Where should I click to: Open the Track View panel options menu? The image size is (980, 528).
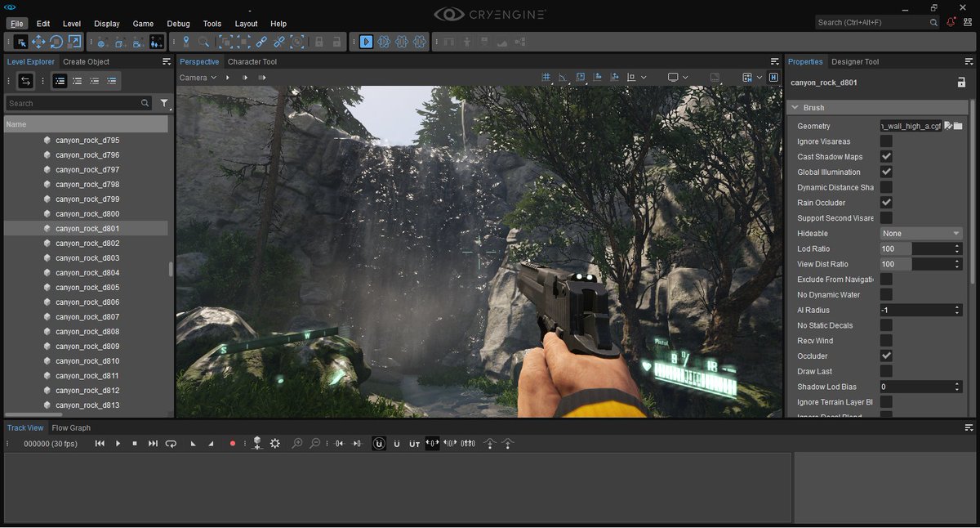point(969,427)
